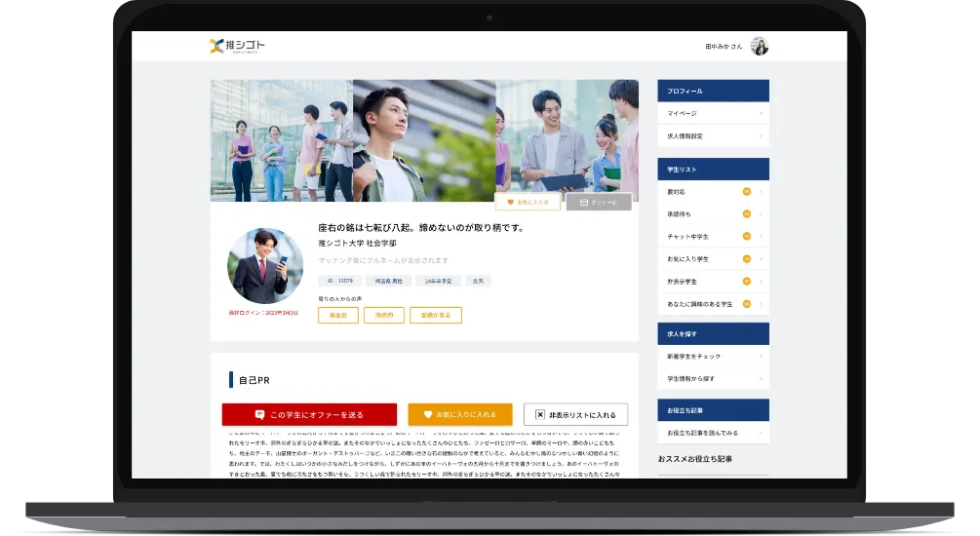
Task: Click the 非表示リストに入れる button
Action: (575, 414)
